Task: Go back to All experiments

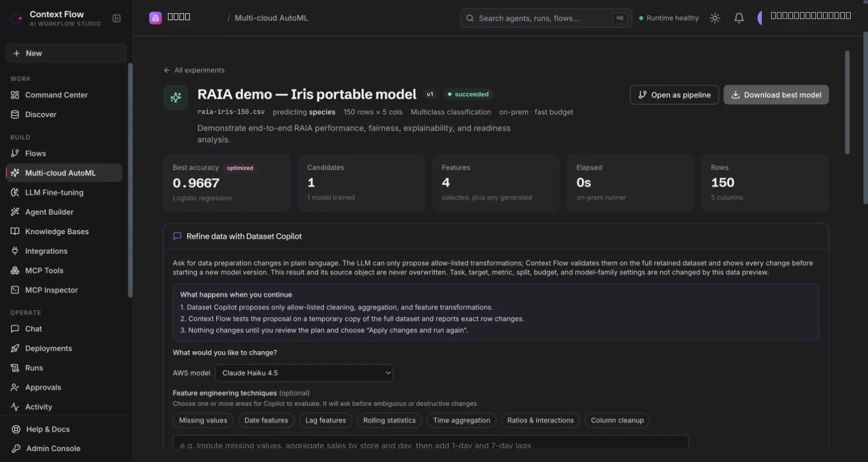Action: [x=194, y=70]
